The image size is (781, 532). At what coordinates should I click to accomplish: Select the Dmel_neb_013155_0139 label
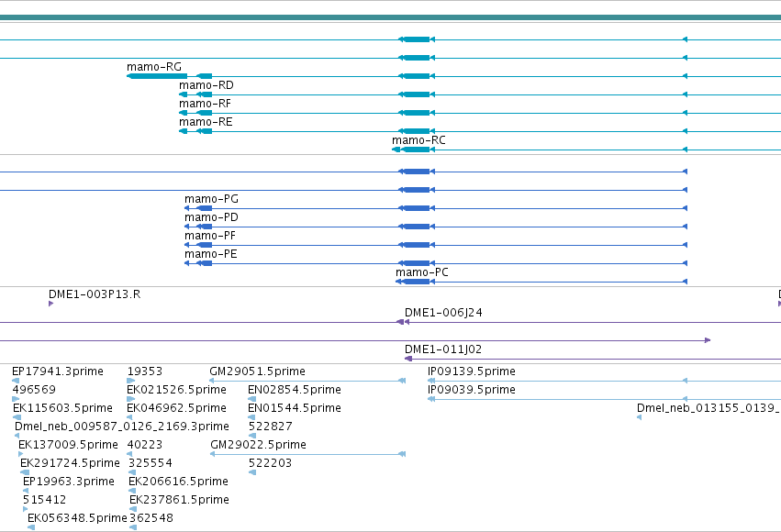pos(708,408)
